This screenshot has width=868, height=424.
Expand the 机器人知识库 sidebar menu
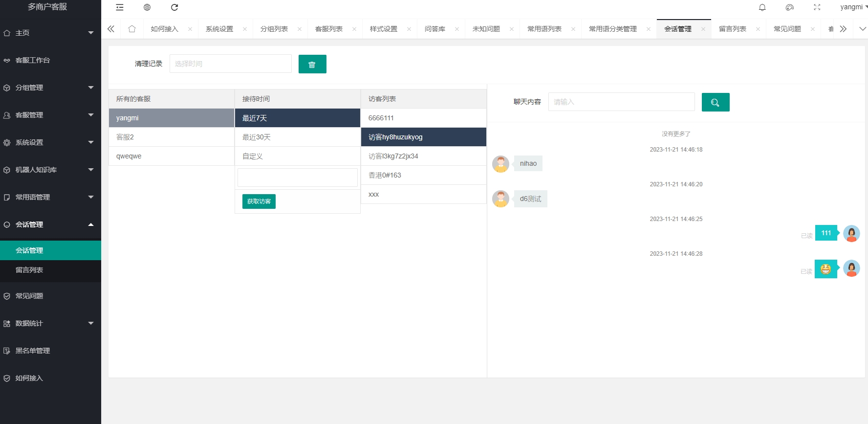click(50, 170)
